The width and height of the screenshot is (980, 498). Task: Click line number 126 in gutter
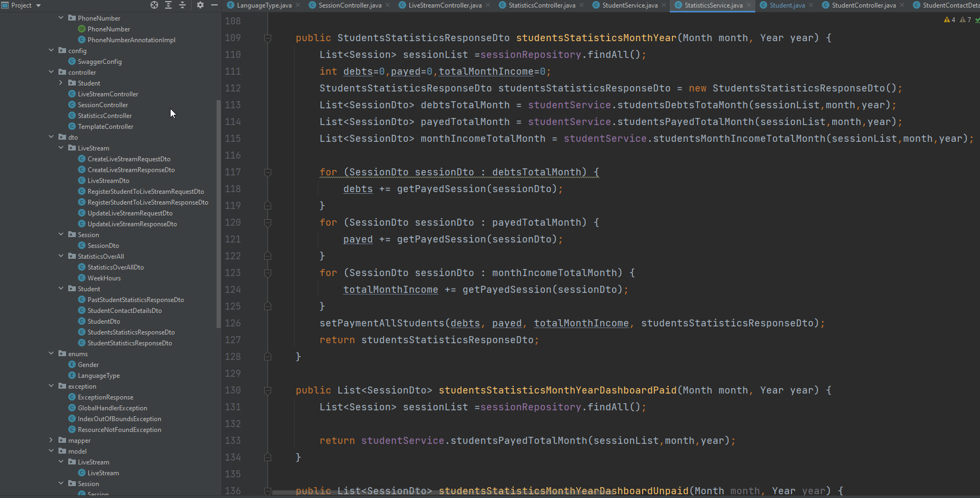tap(233, 323)
